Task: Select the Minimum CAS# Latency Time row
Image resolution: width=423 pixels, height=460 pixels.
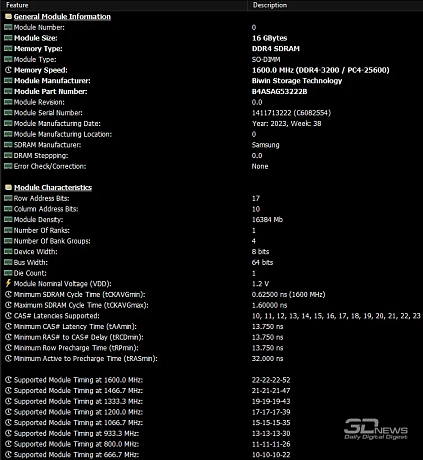Action: click(x=211, y=326)
